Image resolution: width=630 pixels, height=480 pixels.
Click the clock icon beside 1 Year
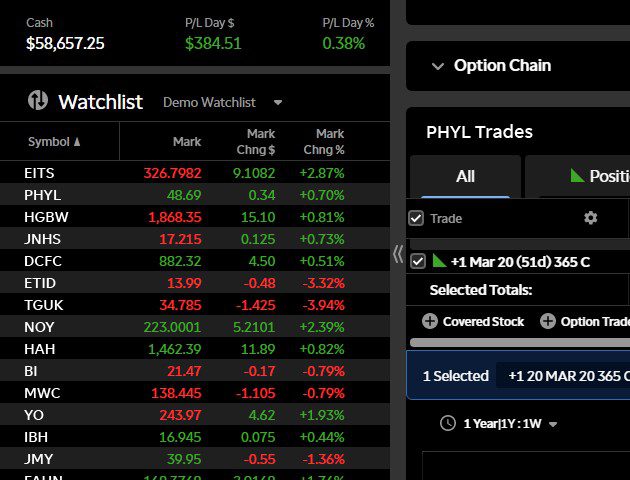coord(448,423)
